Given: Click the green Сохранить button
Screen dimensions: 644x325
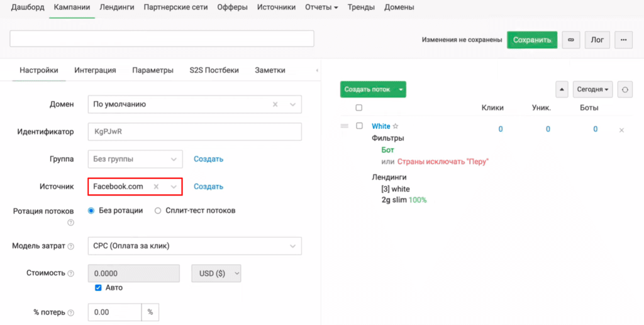Looking at the screenshot, I should click(532, 40).
